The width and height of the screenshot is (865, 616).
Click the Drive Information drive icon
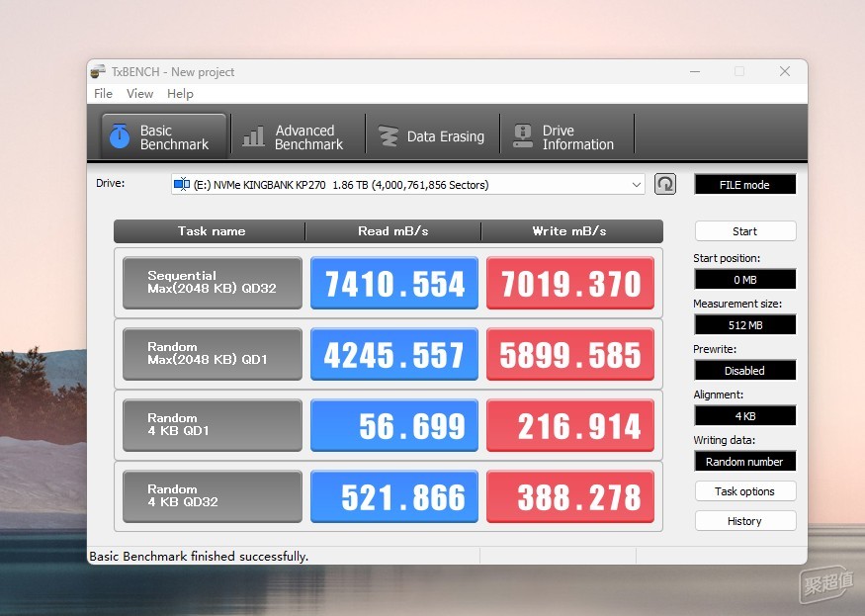[x=522, y=136]
